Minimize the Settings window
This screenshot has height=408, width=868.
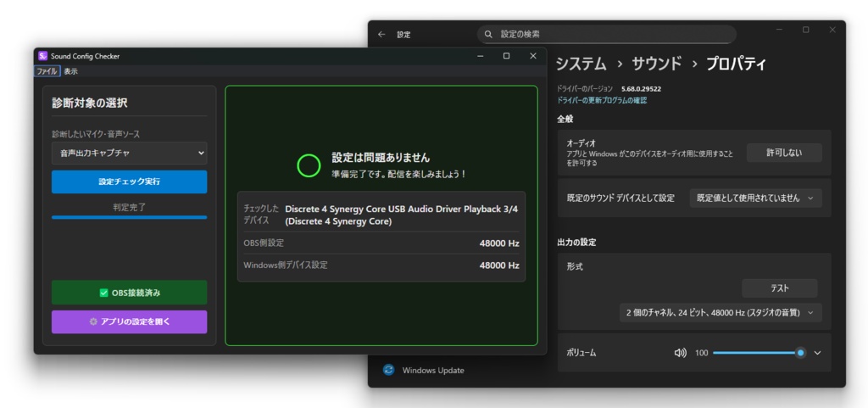click(780, 30)
